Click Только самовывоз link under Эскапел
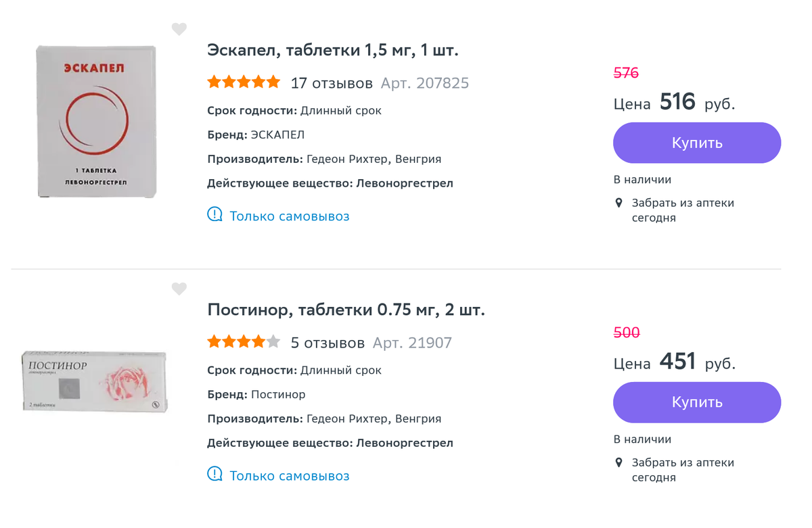This screenshot has height=528, width=812. click(290, 216)
